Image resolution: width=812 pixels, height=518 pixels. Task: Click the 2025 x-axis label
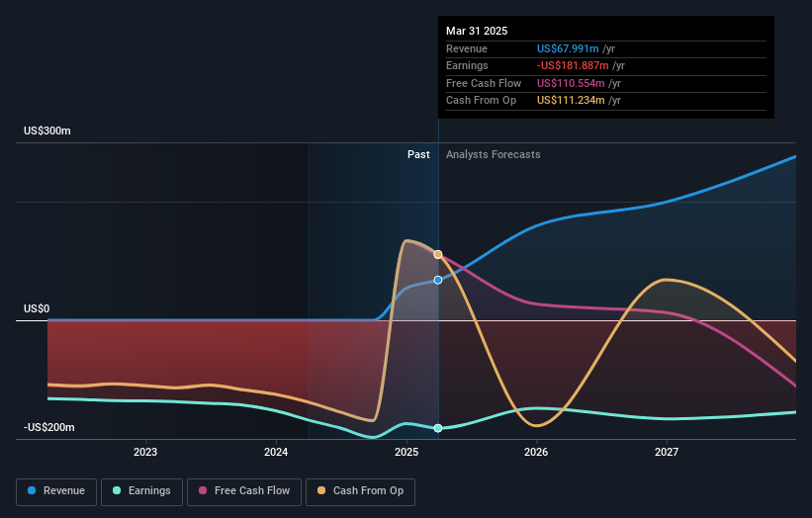pos(406,453)
